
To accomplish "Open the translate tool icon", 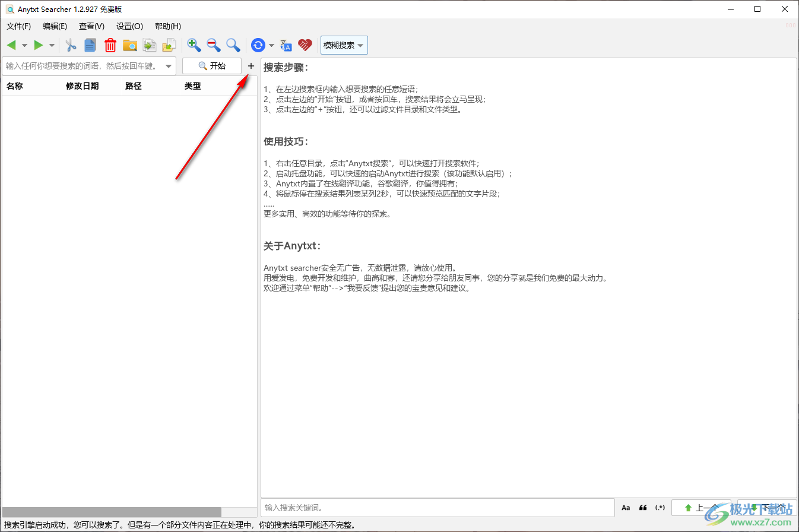I will 286,45.
